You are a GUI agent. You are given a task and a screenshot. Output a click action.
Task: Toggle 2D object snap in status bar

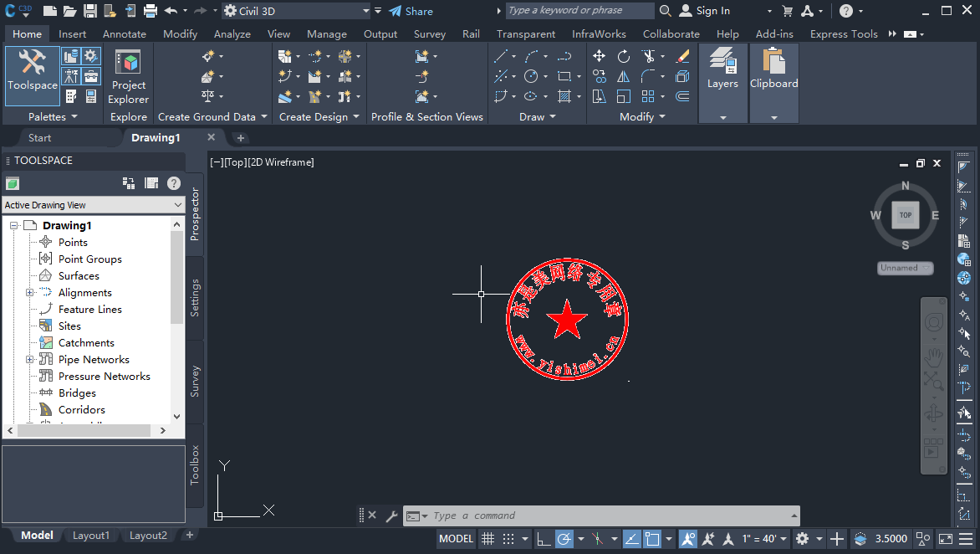(652, 539)
